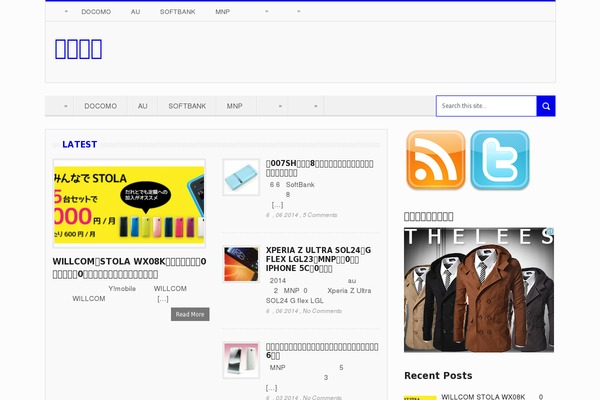
Task: Click the blue search magnifier button
Action: point(546,106)
